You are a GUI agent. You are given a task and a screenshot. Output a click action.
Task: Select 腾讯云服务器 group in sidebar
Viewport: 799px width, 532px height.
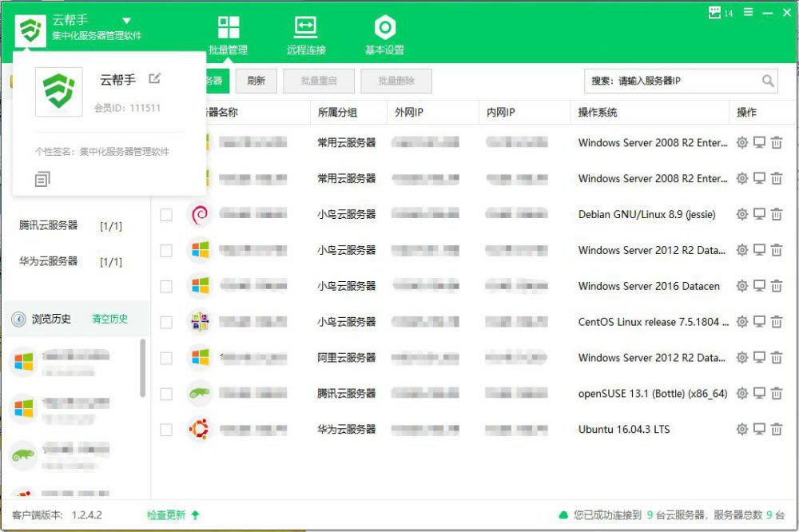click(x=70, y=226)
